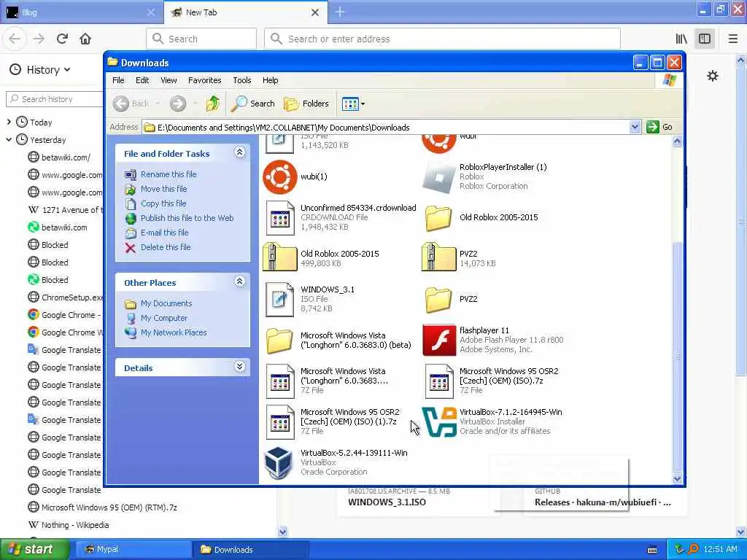Click E-mail this file link

tap(164, 233)
